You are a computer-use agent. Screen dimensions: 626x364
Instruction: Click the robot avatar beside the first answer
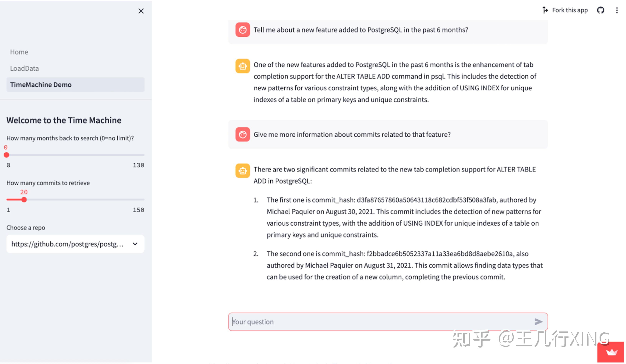[x=243, y=66]
